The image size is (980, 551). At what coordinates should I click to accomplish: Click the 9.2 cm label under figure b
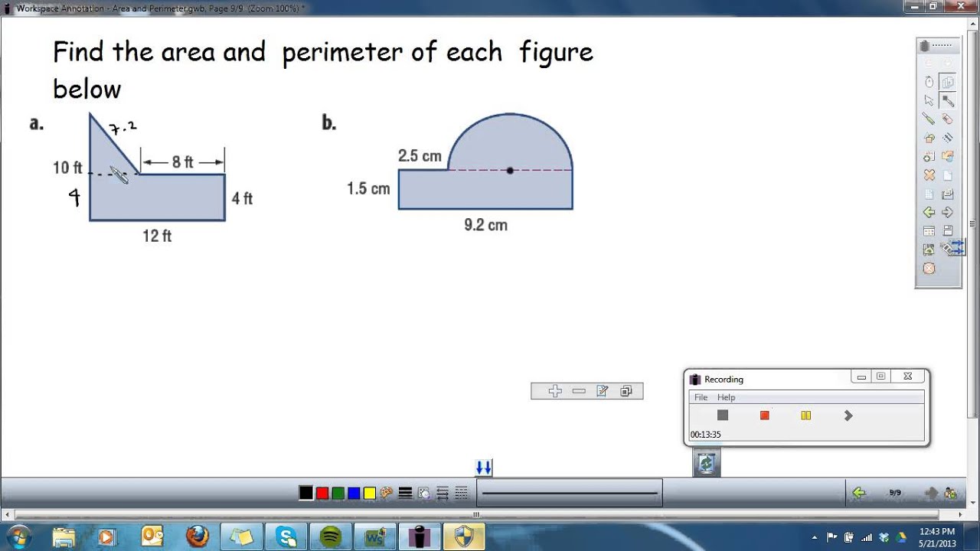[485, 225]
